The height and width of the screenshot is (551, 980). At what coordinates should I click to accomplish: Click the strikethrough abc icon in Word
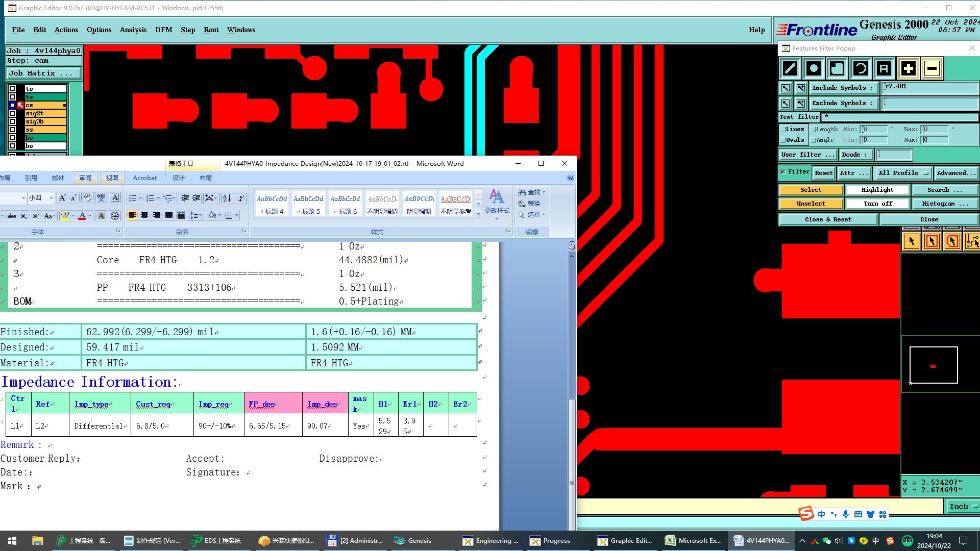[x=11, y=216]
